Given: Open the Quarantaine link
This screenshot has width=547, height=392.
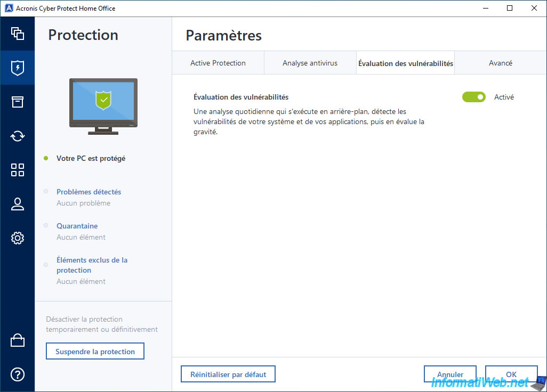Looking at the screenshot, I should 77,226.
